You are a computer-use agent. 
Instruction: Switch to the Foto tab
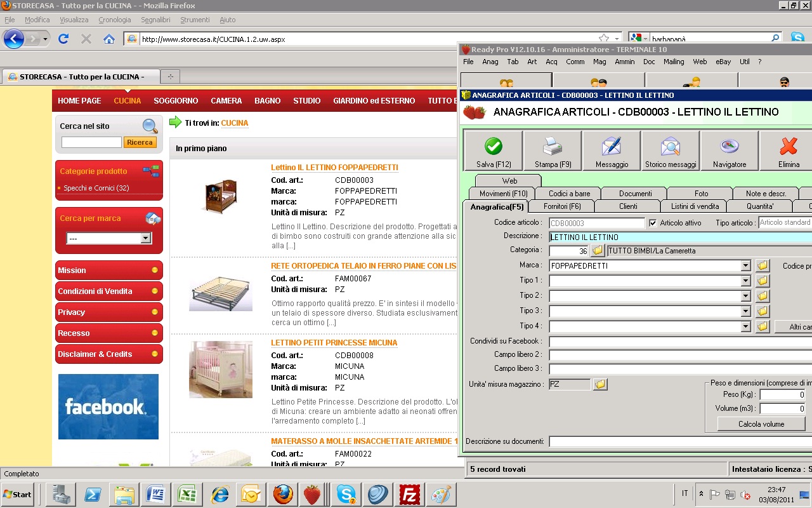click(x=701, y=194)
